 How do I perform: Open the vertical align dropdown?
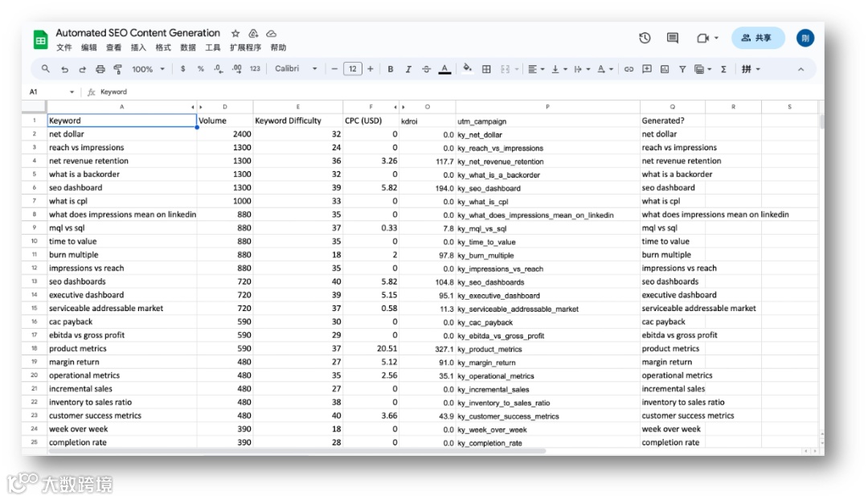559,69
